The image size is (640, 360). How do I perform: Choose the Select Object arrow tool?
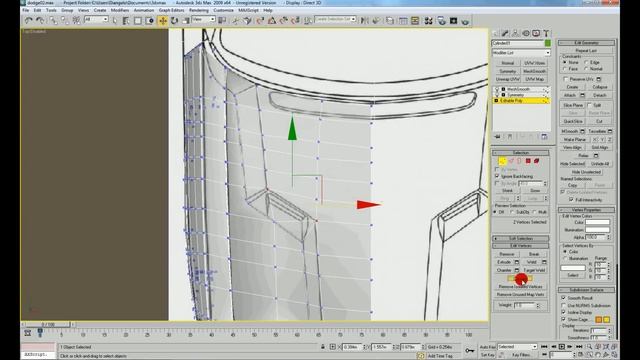click(x=115, y=20)
